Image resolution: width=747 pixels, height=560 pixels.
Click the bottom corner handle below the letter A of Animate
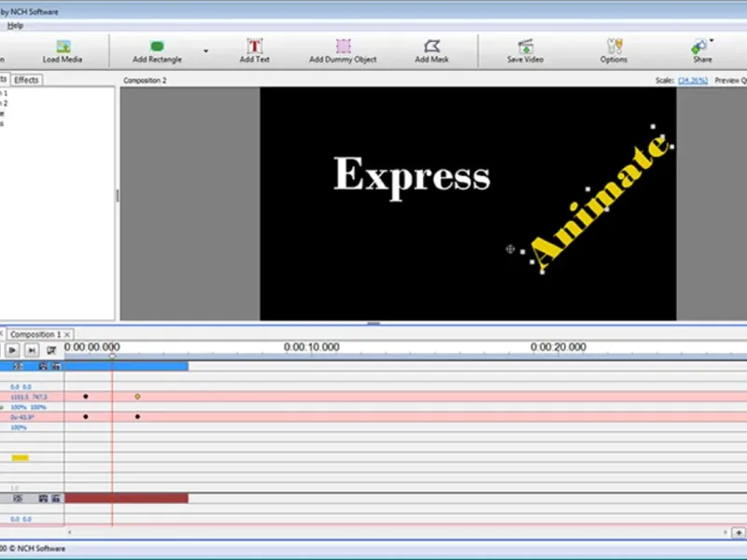543,272
